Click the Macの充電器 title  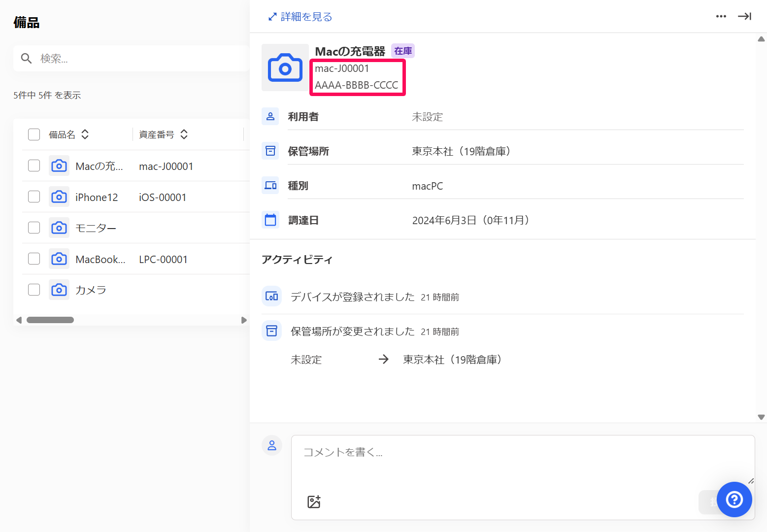(350, 51)
